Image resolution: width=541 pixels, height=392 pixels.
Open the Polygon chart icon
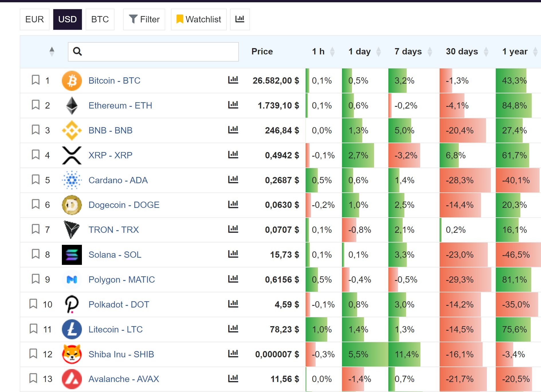coord(233,279)
